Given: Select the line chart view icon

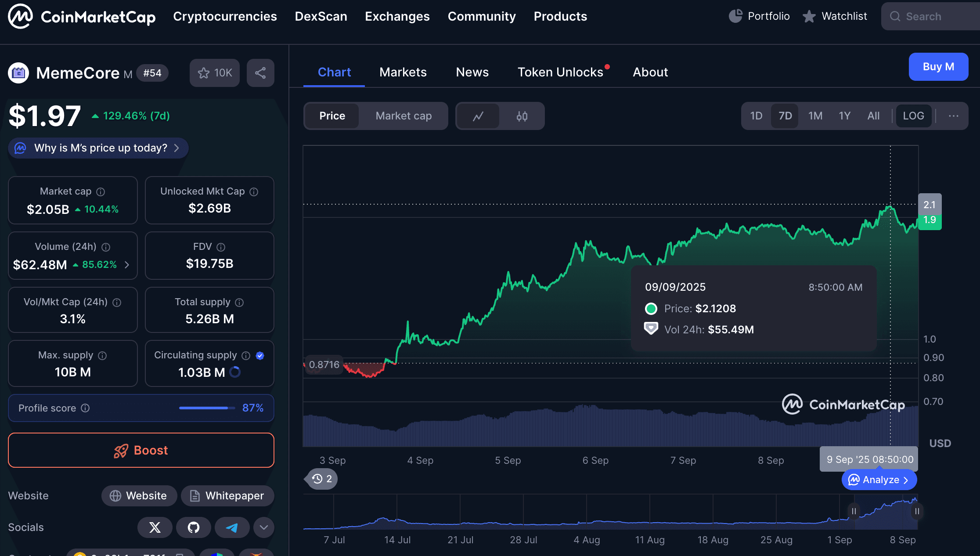Looking at the screenshot, I should (x=478, y=116).
